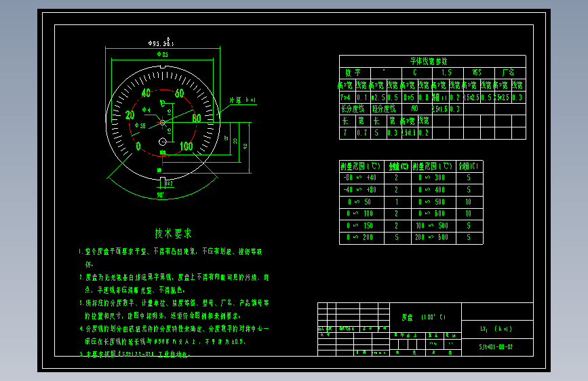Select the Φ85 diameter dimension text
This screenshot has height=381, width=588.
tap(162, 54)
